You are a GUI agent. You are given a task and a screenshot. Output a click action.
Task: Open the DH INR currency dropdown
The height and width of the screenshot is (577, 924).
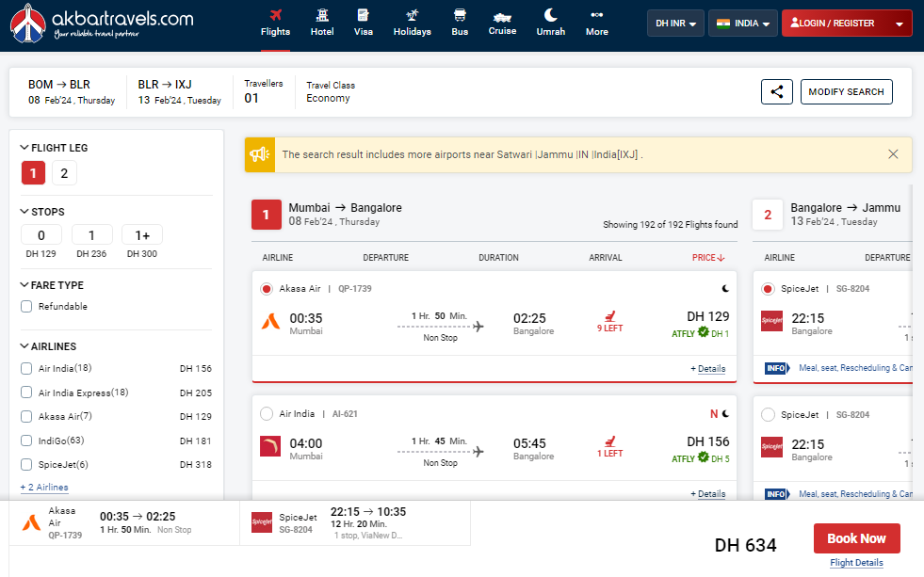tap(675, 24)
